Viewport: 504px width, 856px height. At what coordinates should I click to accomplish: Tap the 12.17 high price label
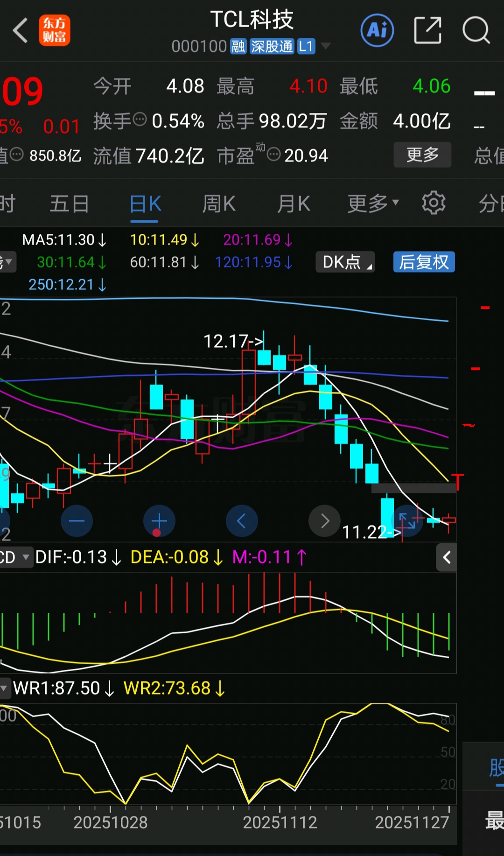point(233,341)
